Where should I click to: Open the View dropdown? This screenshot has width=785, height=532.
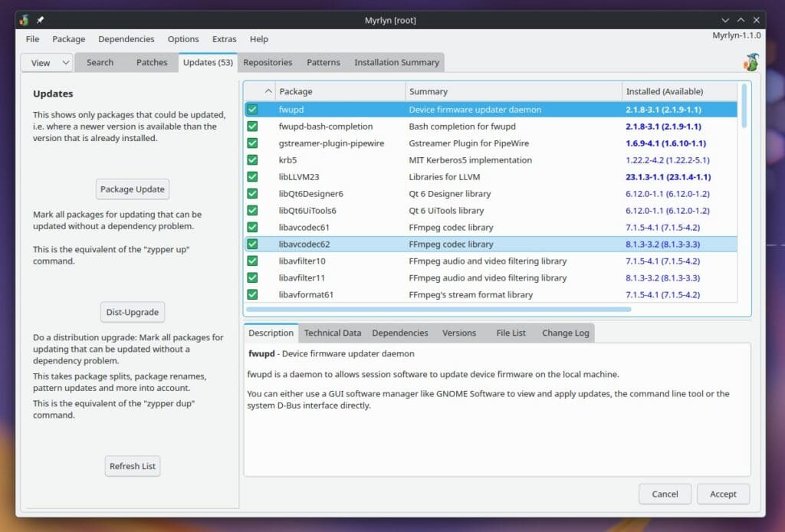pos(48,63)
